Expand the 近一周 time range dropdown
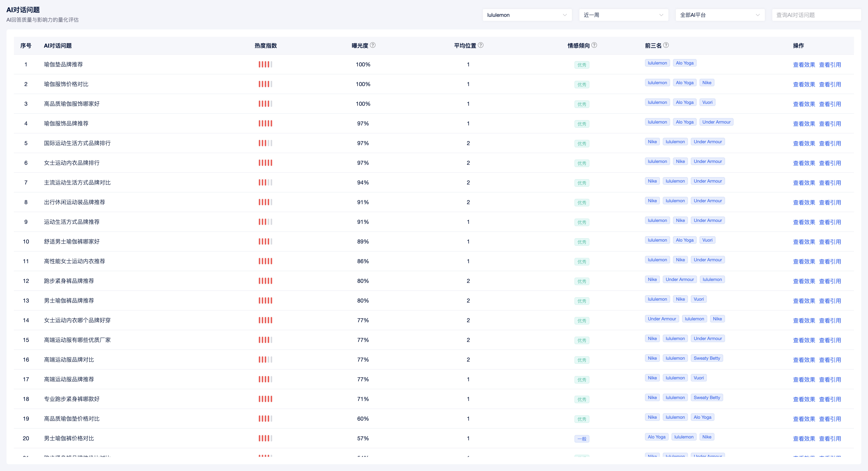 tap(623, 15)
